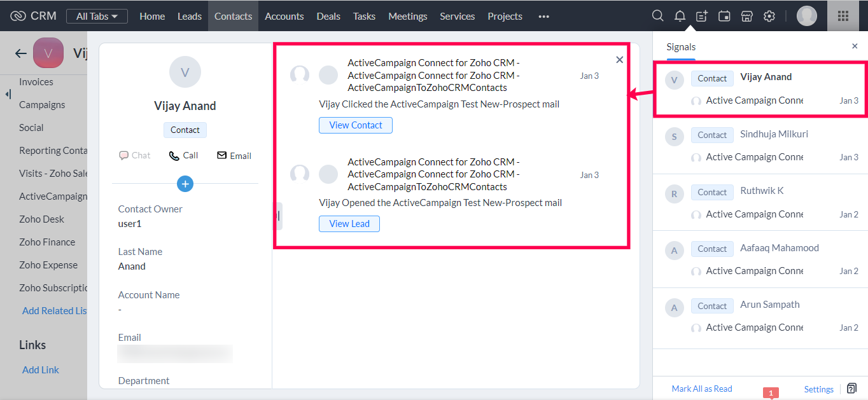The image size is (868, 400).
Task: Open Aafaaq Mahamood signal entry
Action: click(760, 259)
